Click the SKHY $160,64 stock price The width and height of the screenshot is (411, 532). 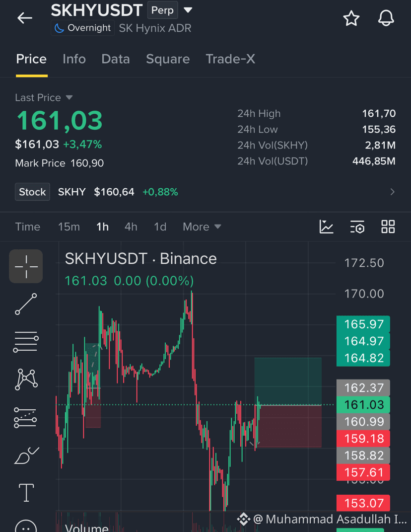(x=96, y=192)
